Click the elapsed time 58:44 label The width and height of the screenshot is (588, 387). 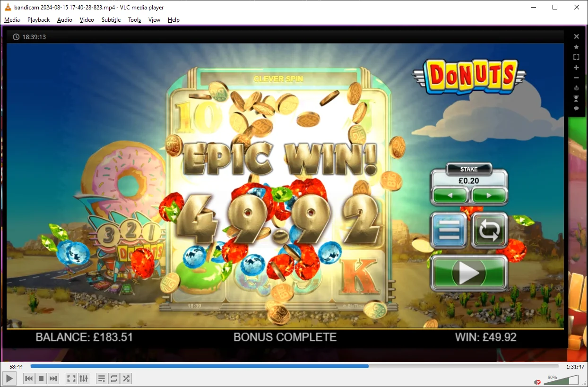[16, 366]
